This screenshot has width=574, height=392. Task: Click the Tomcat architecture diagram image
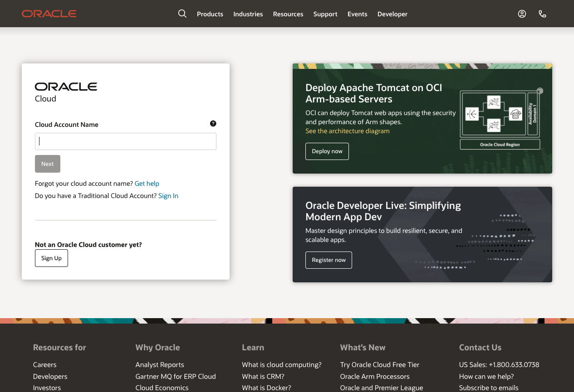[x=500, y=118]
